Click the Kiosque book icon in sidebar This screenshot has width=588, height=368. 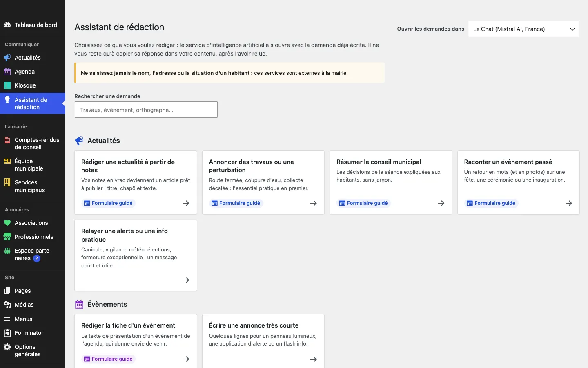coord(7,85)
